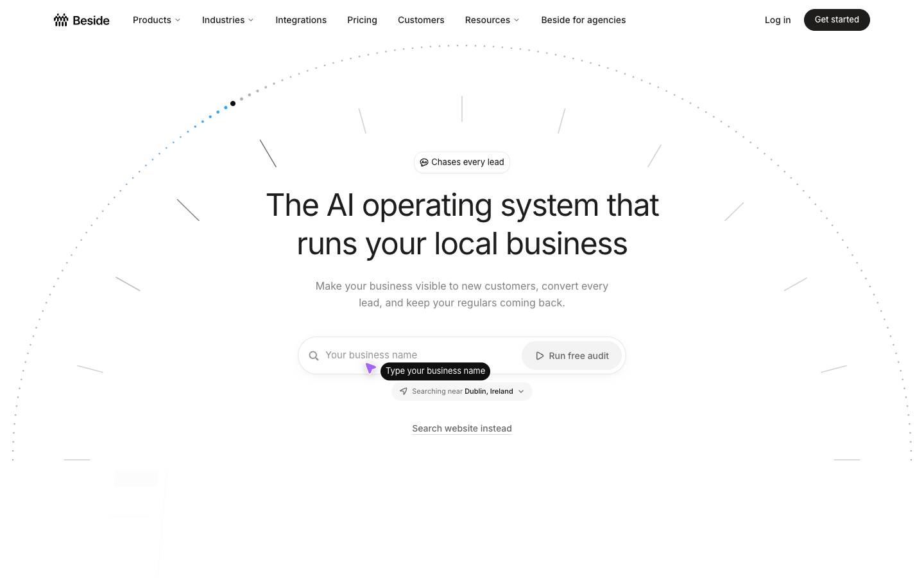Viewport: 924px width, 578px height.
Task: Click the black progress dot on the arc
Action: (233, 103)
